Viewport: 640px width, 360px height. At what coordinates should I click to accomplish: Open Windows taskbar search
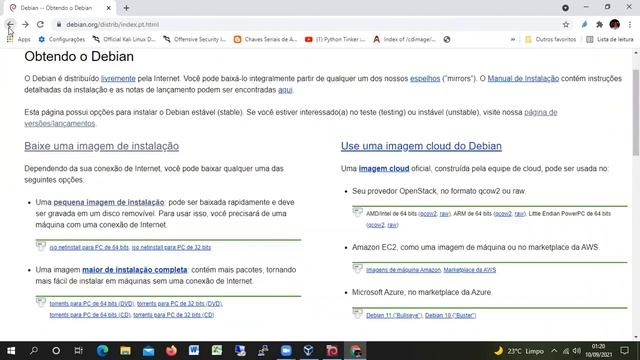[34, 351]
